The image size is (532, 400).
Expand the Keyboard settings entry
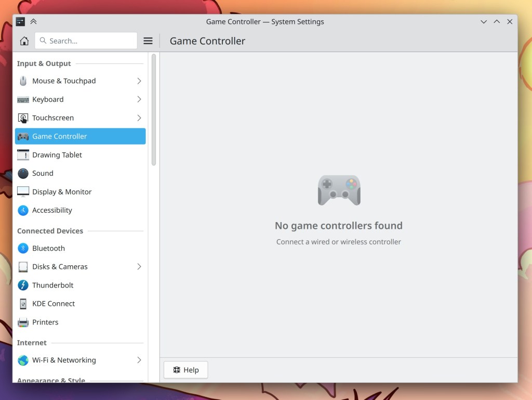(139, 99)
